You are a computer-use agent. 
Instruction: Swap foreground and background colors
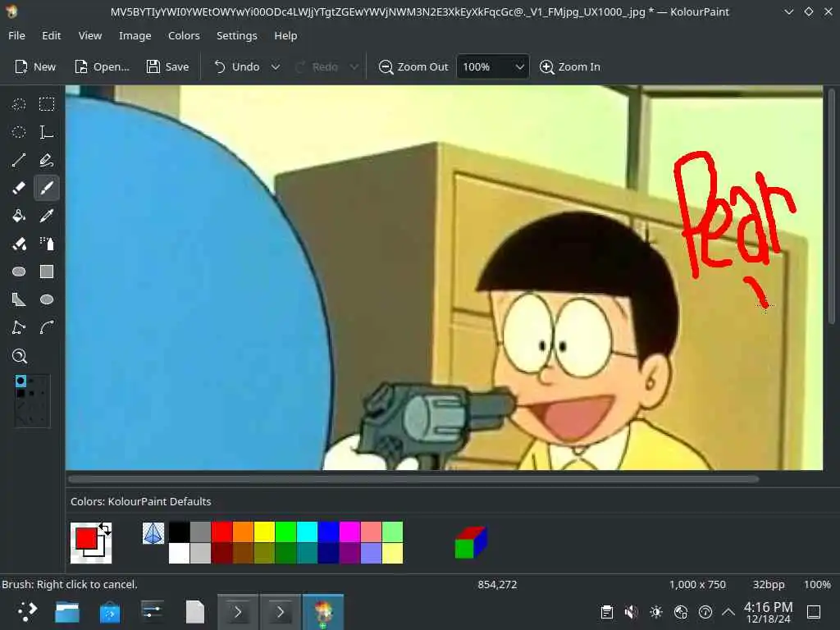pyautogui.click(x=105, y=529)
